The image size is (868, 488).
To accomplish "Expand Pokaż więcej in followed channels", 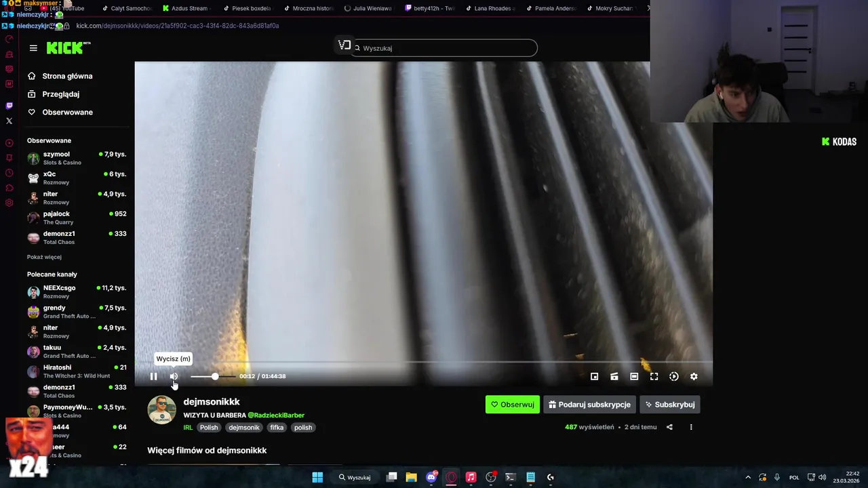I will 44,257.
